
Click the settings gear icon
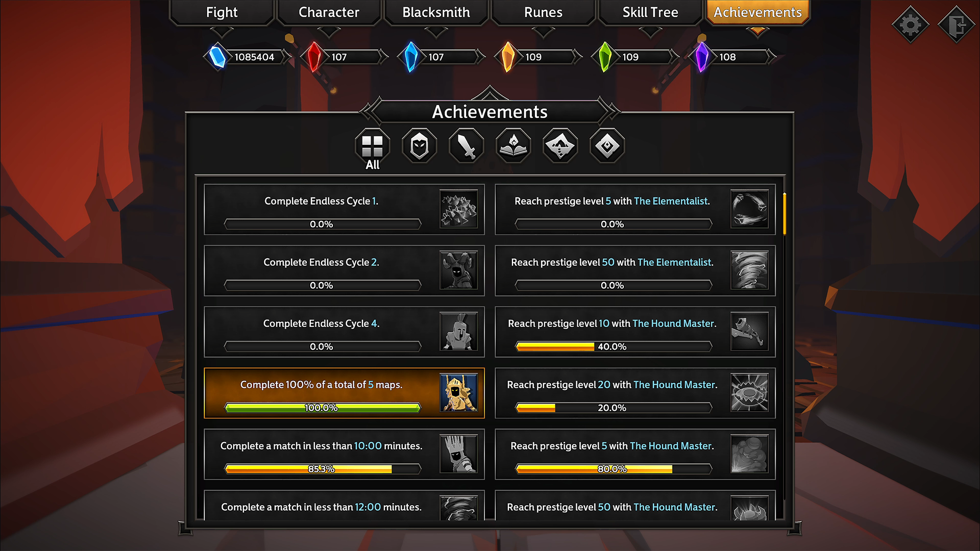pos(913,24)
